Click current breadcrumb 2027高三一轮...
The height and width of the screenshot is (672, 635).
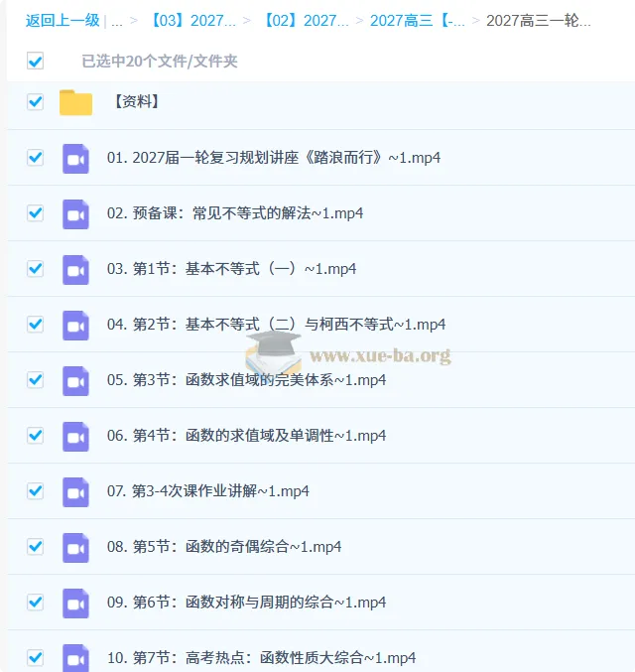pyautogui.click(x=539, y=21)
